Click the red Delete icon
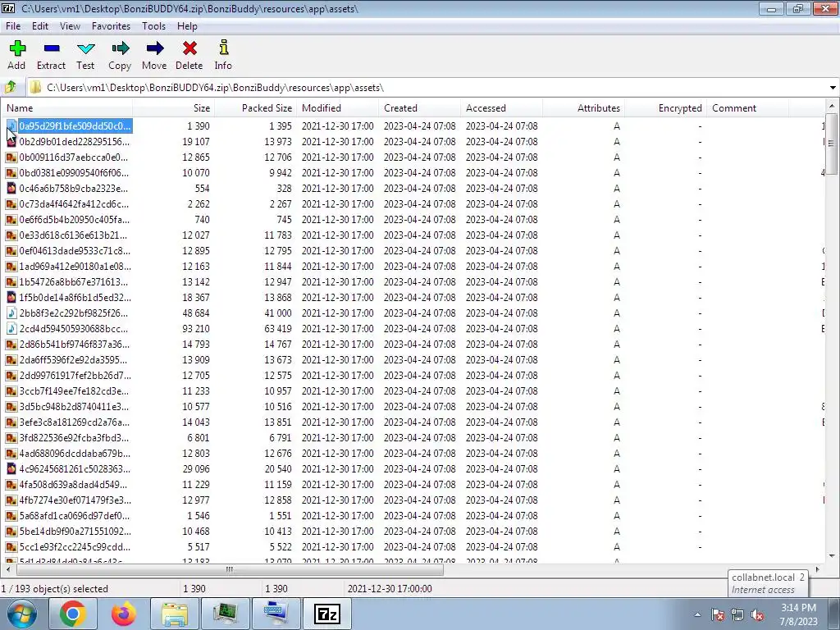 [x=189, y=48]
